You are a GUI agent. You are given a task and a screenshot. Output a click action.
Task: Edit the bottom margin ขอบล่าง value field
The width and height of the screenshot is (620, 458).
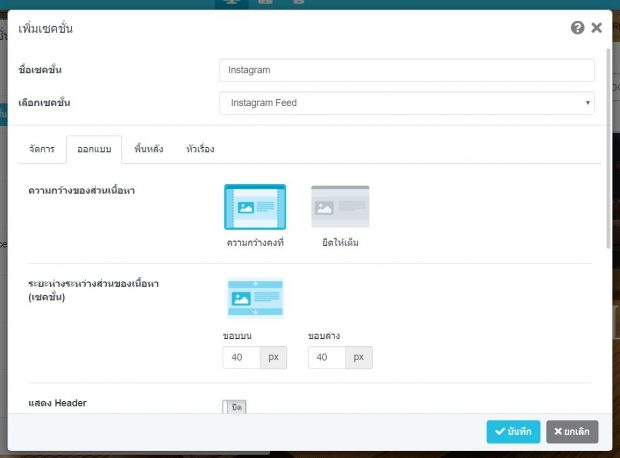coord(326,358)
